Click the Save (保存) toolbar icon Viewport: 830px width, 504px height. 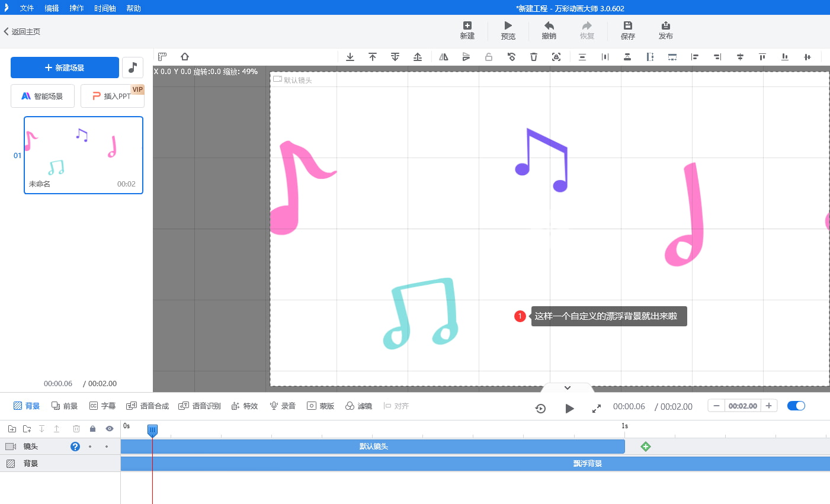pyautogui.click(x=628, y=30)
